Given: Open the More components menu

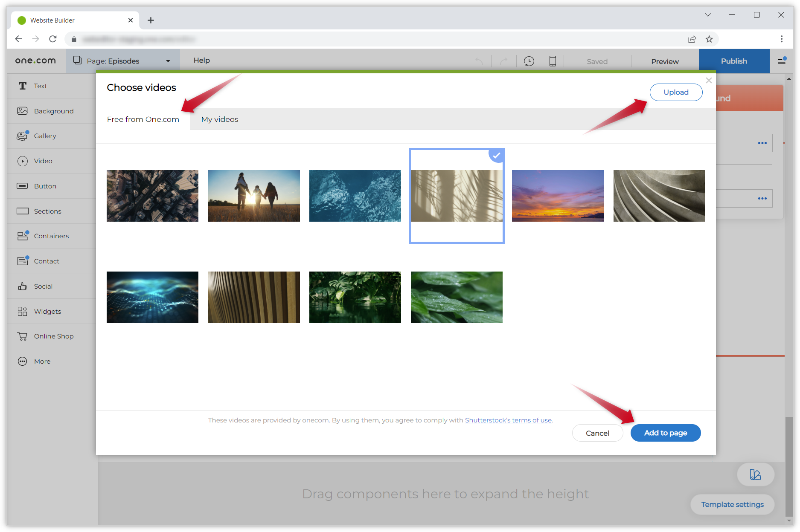Looking at the screenshot, I should pos(22,361).
